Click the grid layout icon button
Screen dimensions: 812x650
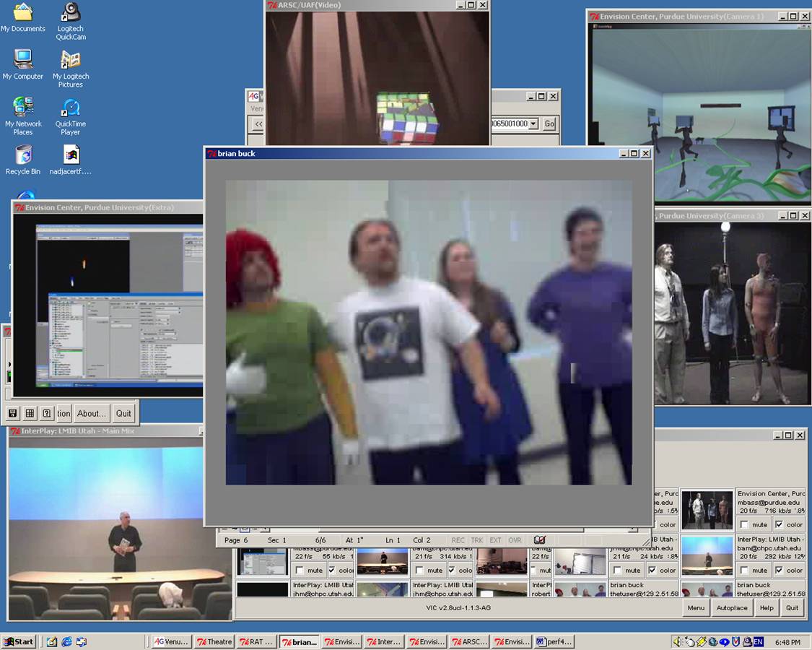(30, 413)
